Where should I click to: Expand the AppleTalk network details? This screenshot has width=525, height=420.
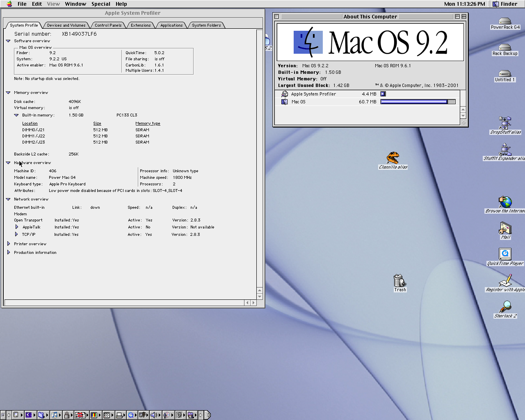pos(16,227)
